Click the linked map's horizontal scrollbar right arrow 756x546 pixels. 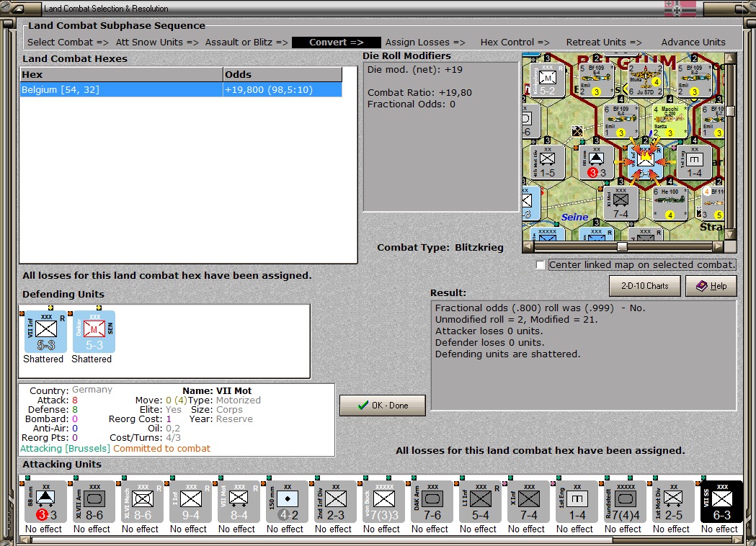(x=719, y=246)
